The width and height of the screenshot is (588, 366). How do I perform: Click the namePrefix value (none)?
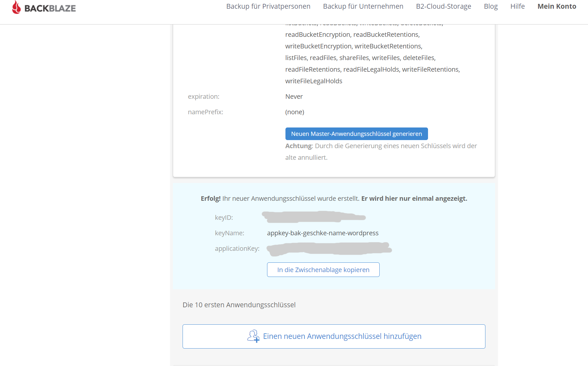point(295,112)
